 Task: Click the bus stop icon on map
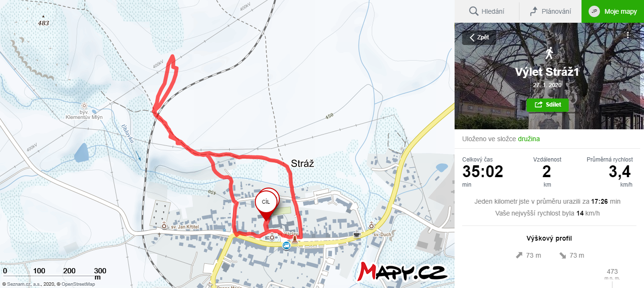tap(286, 245)
